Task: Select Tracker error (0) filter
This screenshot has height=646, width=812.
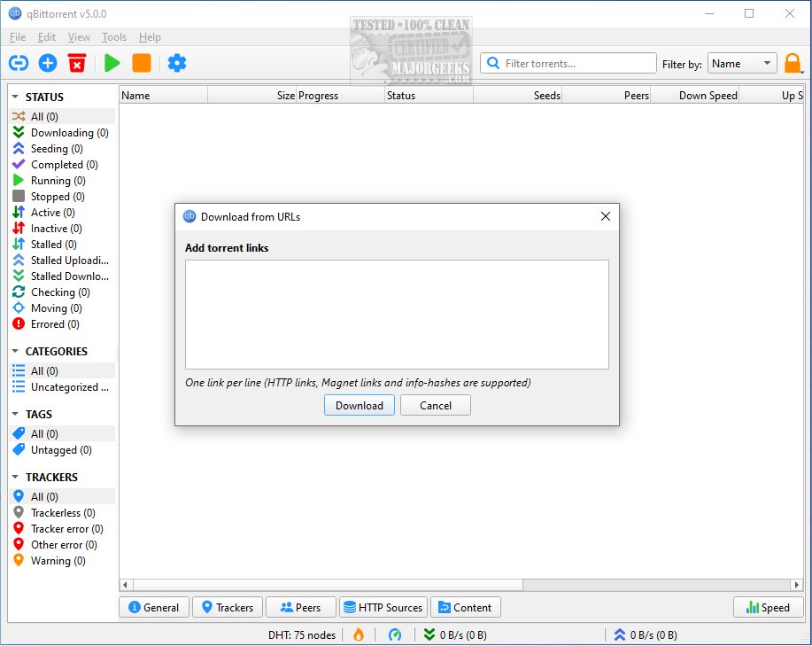Action: tap(62, 529)
